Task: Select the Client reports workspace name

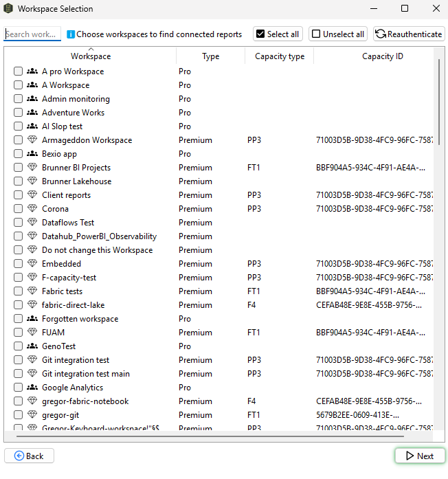Action: 66,195
